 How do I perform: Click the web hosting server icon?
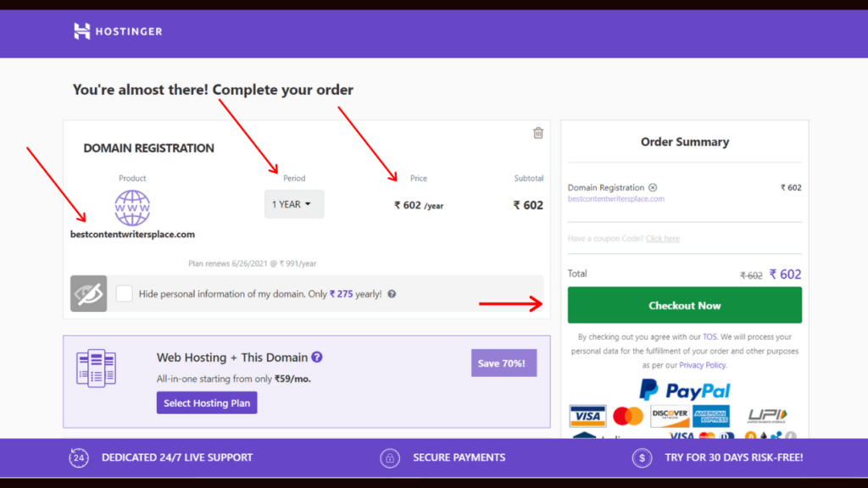coord(97,368)
